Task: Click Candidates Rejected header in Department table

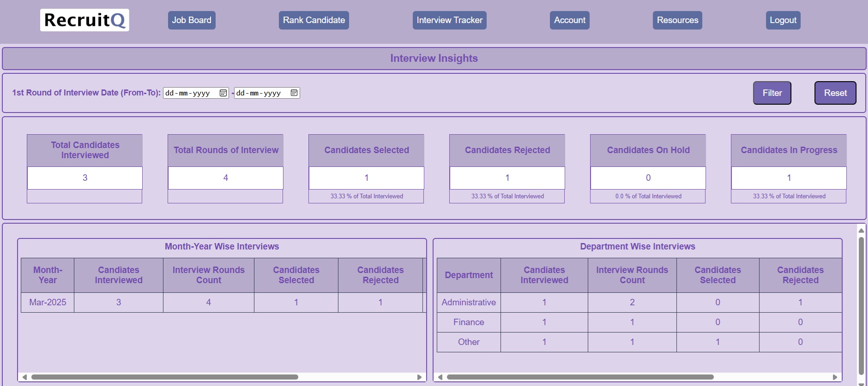Action: point(801,275)
